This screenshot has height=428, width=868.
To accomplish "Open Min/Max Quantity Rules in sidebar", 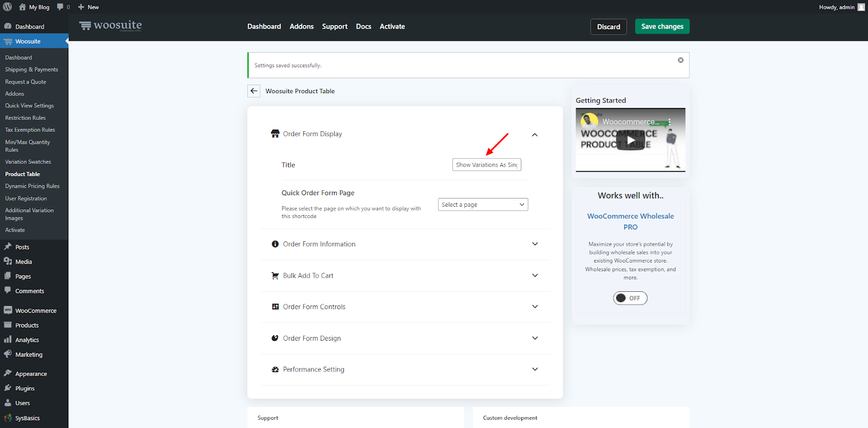I will pos(27,146).
